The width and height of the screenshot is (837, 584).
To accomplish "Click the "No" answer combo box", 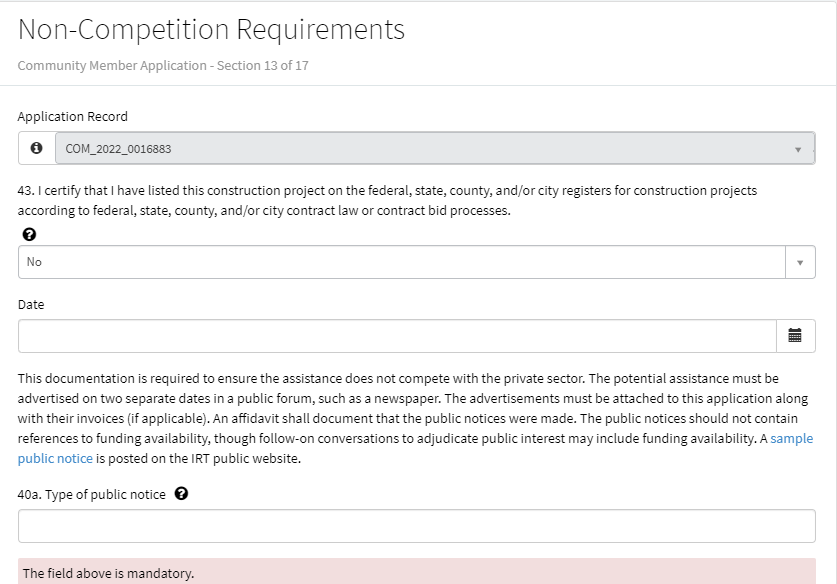I will pos(402,262).
